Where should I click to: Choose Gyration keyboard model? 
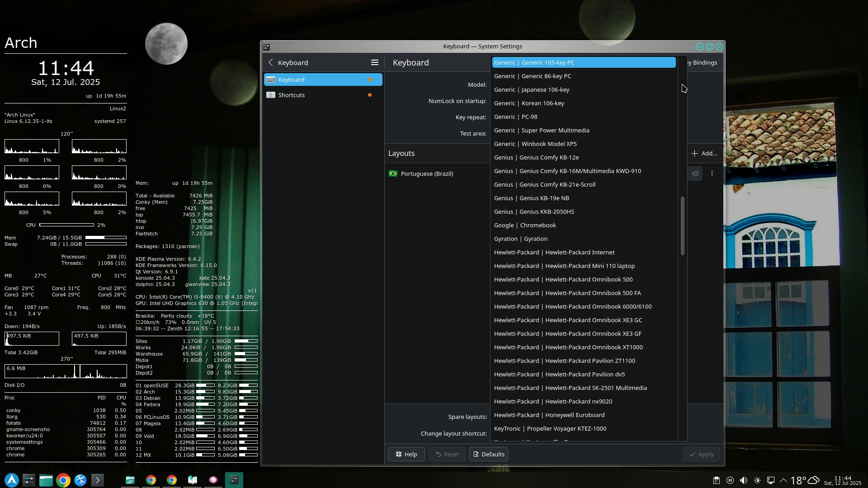click(584, 239)
